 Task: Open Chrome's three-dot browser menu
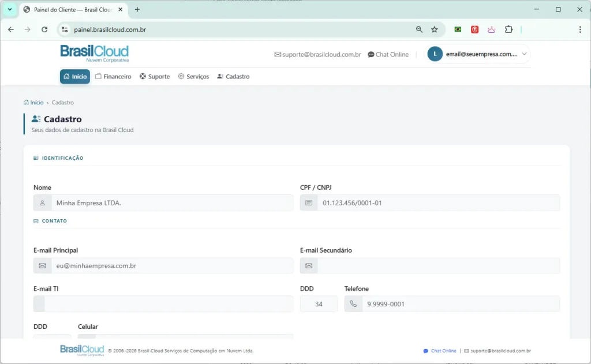pos(579,29)
